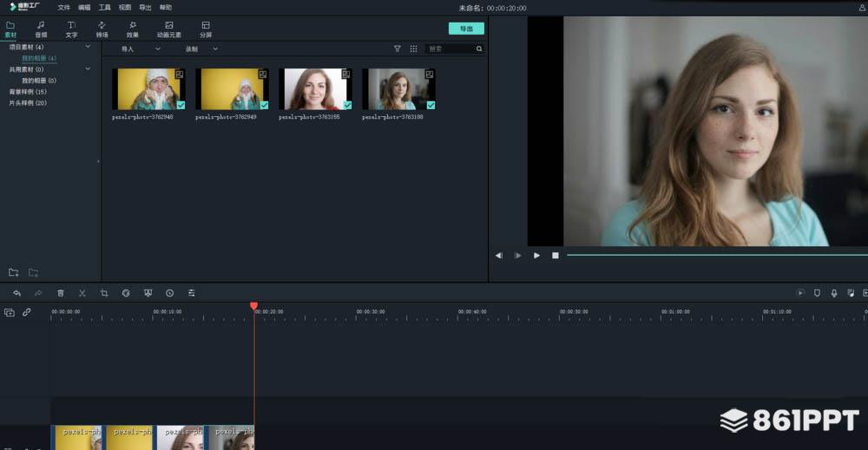Open the 视图 menu

click(x=125, y=8)
